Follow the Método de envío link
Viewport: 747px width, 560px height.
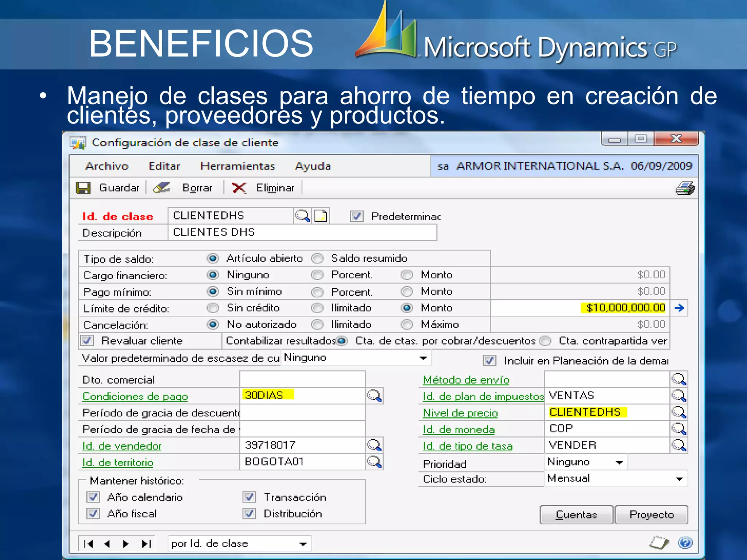coord(466,380)
